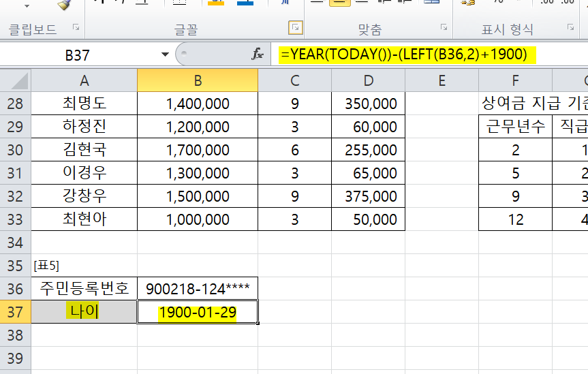Open the 맞춤 group dialog launcher
The width and height of the screenshot is (588, 374).
(x=444, y=28)
